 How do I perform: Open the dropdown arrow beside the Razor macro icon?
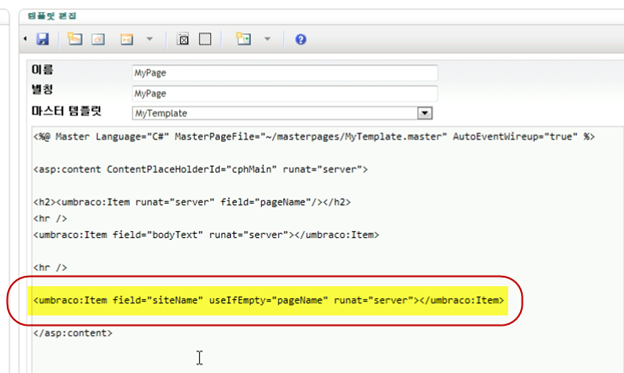coord(267,39)
